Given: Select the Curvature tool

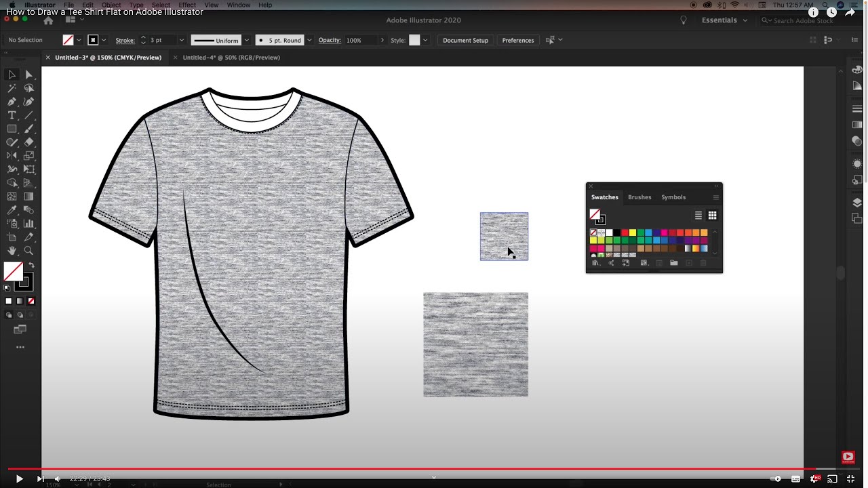Looking at the screenshot, I should [x=28, y=102].
